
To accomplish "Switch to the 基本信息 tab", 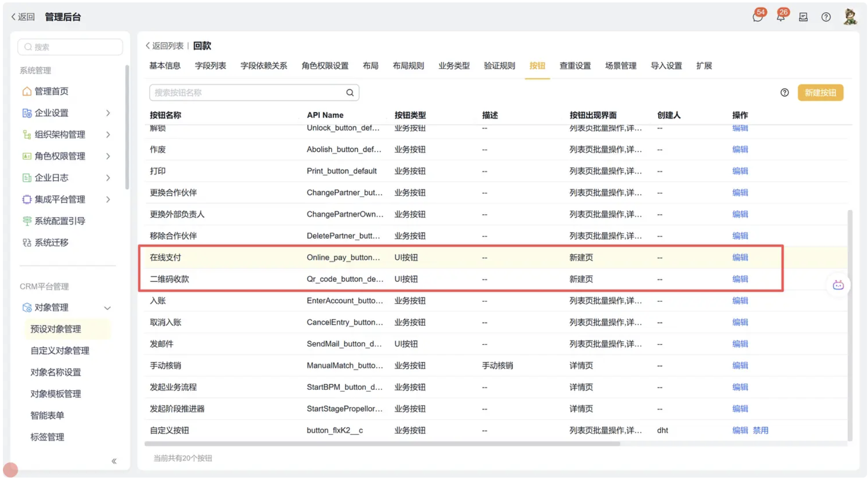I will 165,66.
